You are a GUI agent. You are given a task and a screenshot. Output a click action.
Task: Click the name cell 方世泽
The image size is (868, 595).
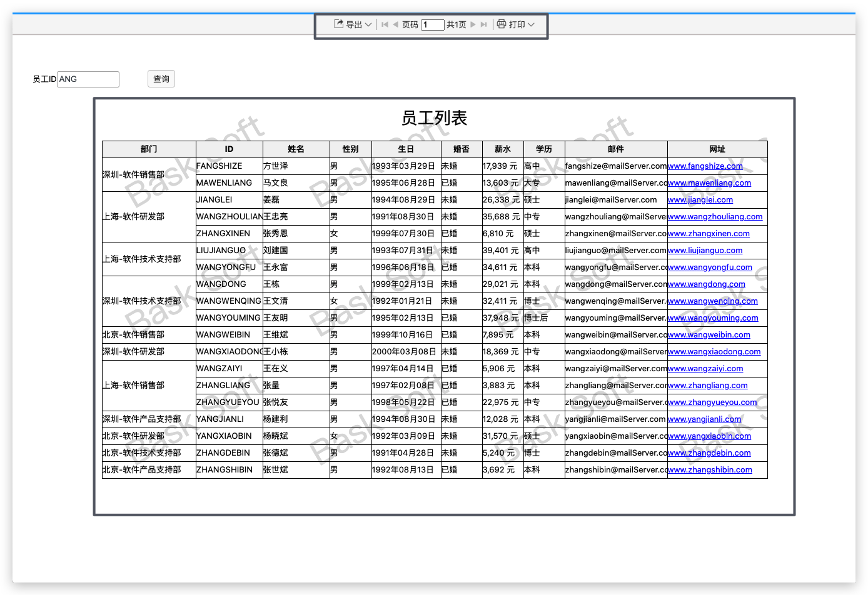pos(296,166)
